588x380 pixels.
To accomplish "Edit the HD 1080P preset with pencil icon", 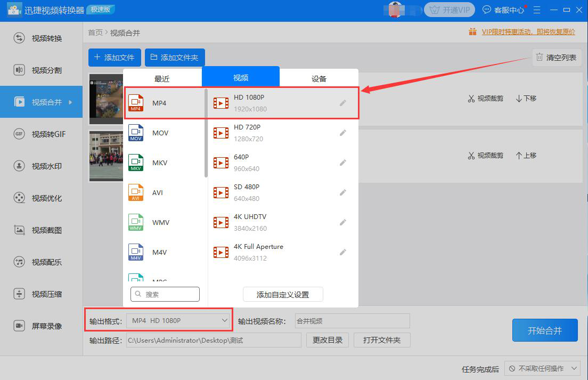I will pyautogui.click(x=343, y=103).
